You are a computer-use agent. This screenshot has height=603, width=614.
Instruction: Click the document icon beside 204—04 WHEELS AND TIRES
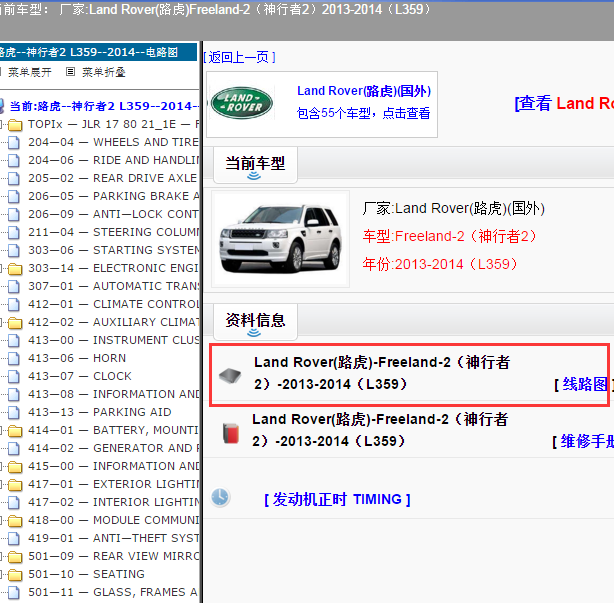pos(14,143)
